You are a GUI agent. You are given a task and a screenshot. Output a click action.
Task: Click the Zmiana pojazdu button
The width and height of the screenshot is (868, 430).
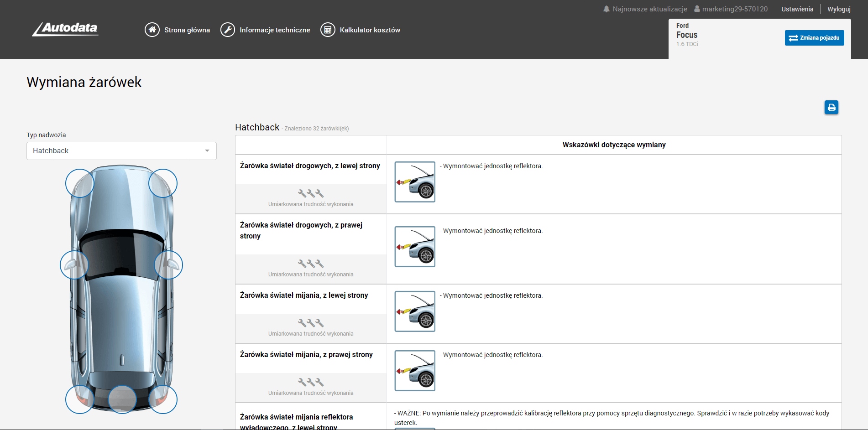814,38
